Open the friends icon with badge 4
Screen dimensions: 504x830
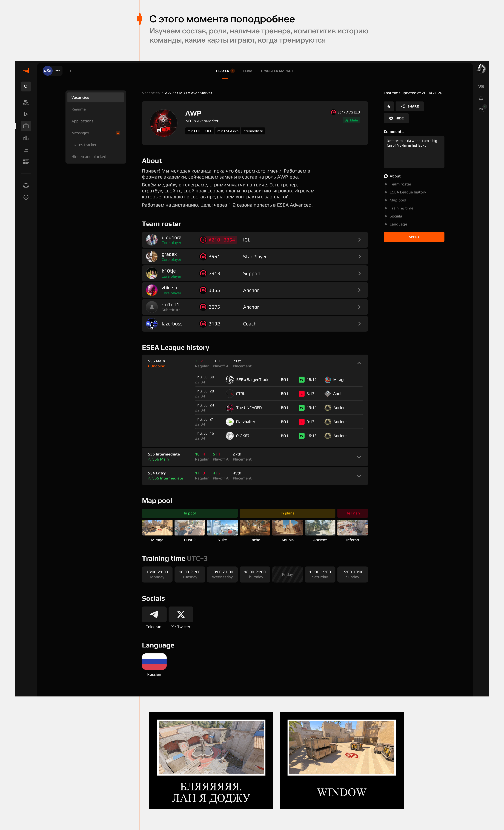(481, 110)
